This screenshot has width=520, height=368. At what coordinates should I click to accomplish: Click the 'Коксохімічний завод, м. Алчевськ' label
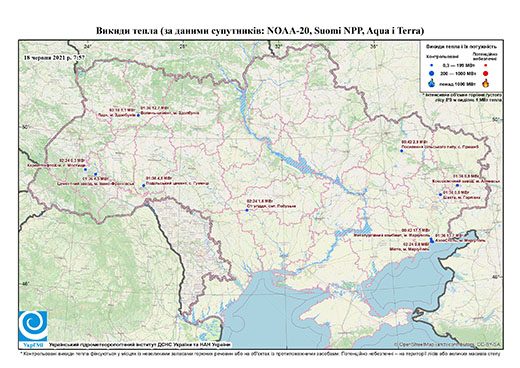(466, 181)
